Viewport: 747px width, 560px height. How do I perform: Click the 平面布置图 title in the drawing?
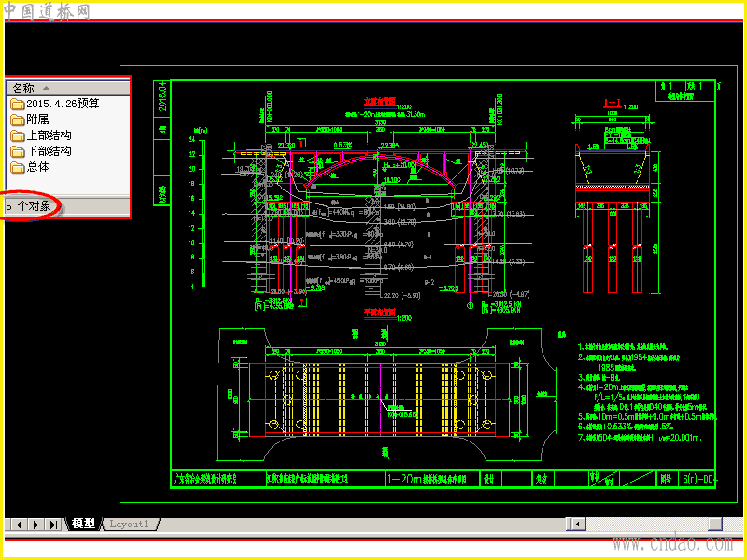[380, 312]
